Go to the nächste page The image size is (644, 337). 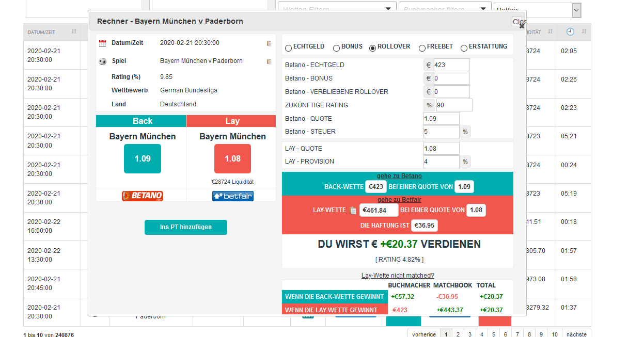(576, 334)
